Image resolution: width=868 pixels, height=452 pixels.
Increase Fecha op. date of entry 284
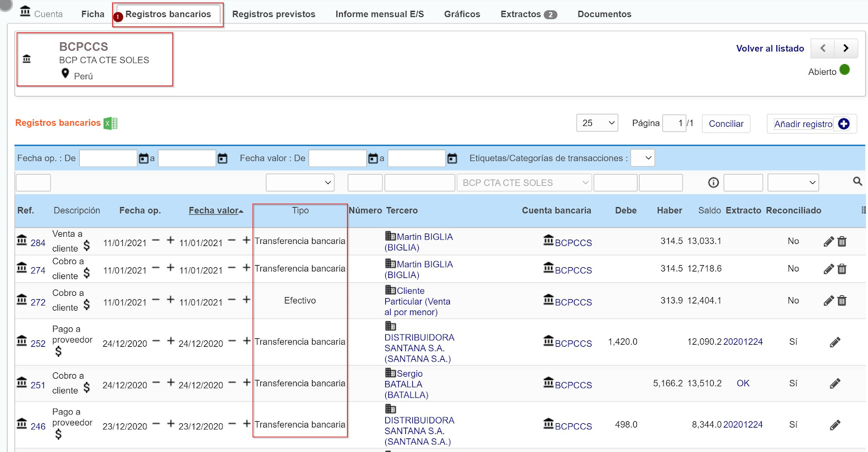coord(170,240)
